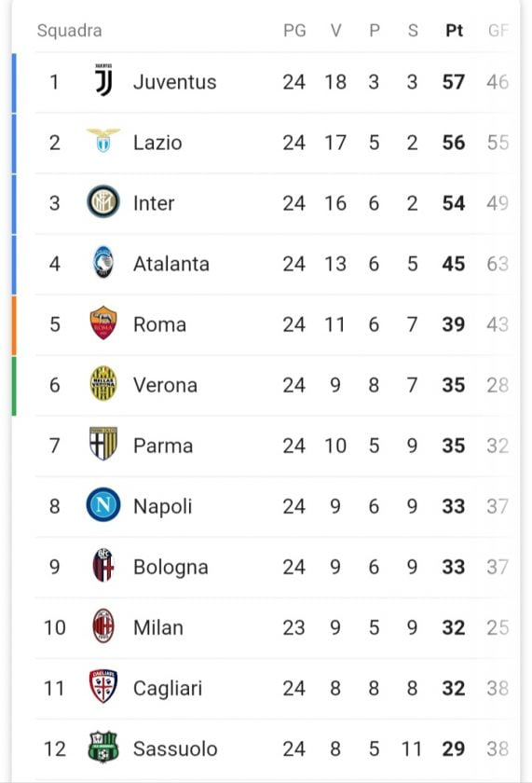
Task: Click the Napoli team name
Action: click(163, 506)
